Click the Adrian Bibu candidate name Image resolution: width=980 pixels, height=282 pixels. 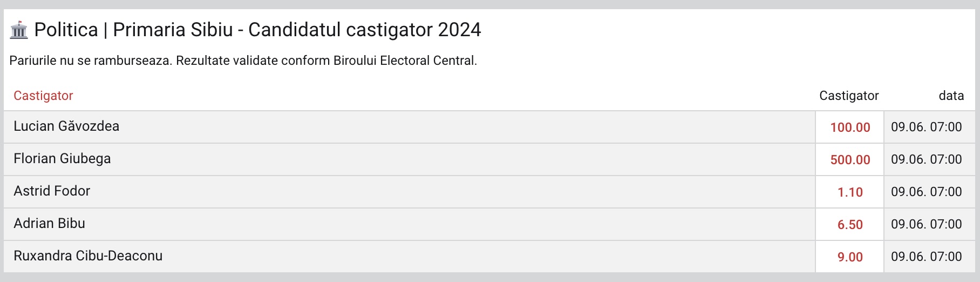pos(49,224)
